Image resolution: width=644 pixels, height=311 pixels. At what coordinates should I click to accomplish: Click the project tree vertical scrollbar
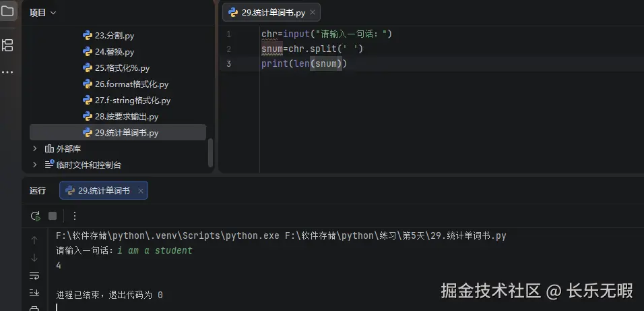[x=211, y=152]
